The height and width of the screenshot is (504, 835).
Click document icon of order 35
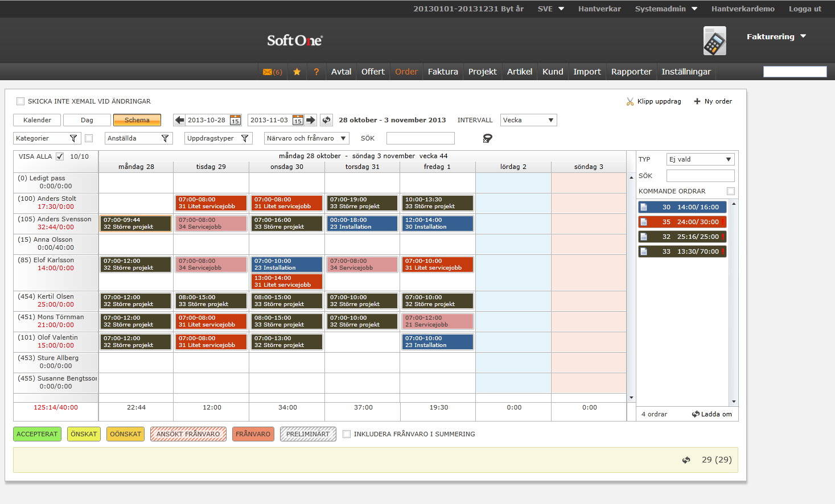click(644, 222)
